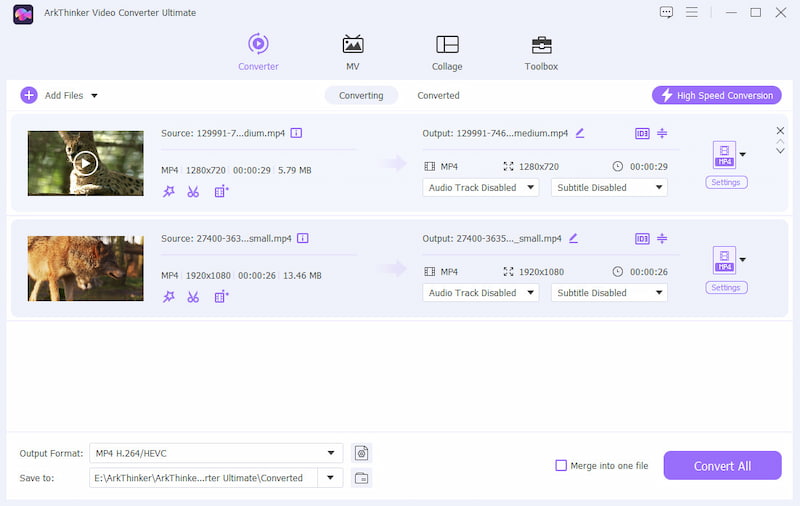800x506 pixels.
Task: Open enhance video icon for first file
Action: click(x=221, y=192)
